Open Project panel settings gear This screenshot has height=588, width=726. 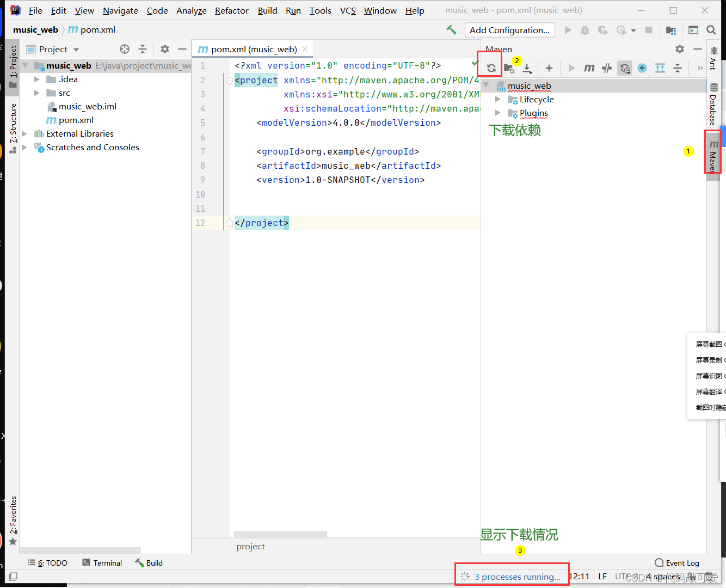coord(165,49)
